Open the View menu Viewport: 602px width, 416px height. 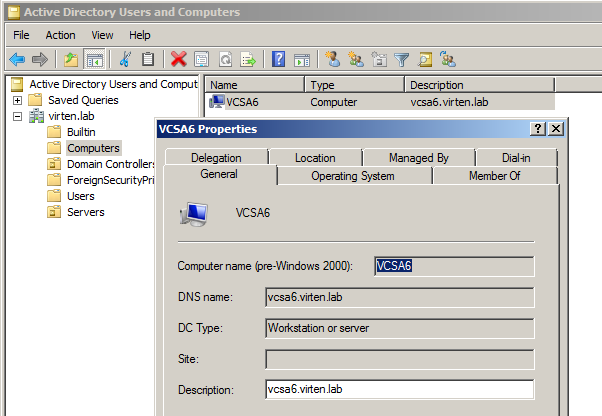(102, 35)
